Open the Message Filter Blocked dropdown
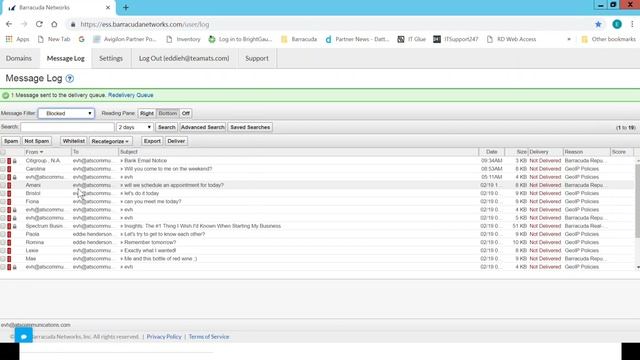640x360 pixels. 67,113
